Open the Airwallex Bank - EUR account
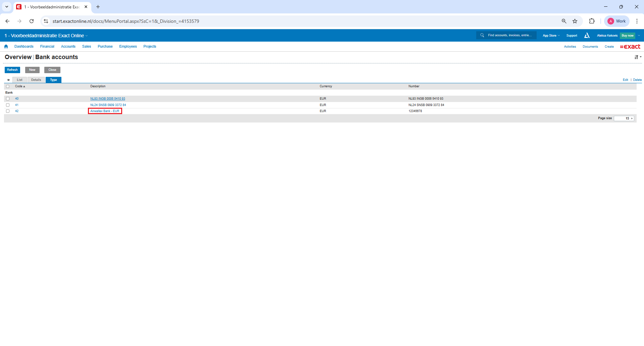This screenshot has width=644, height=346. [105, 111]
